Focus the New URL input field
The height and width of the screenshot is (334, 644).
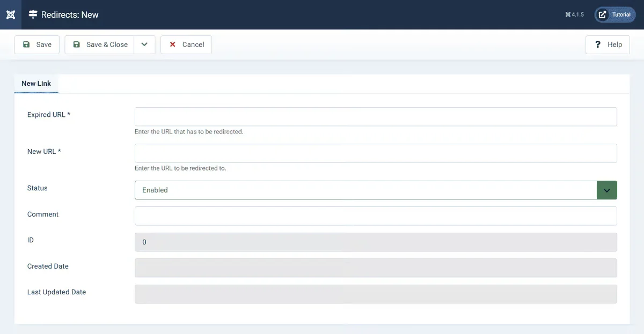pos(376,153)
